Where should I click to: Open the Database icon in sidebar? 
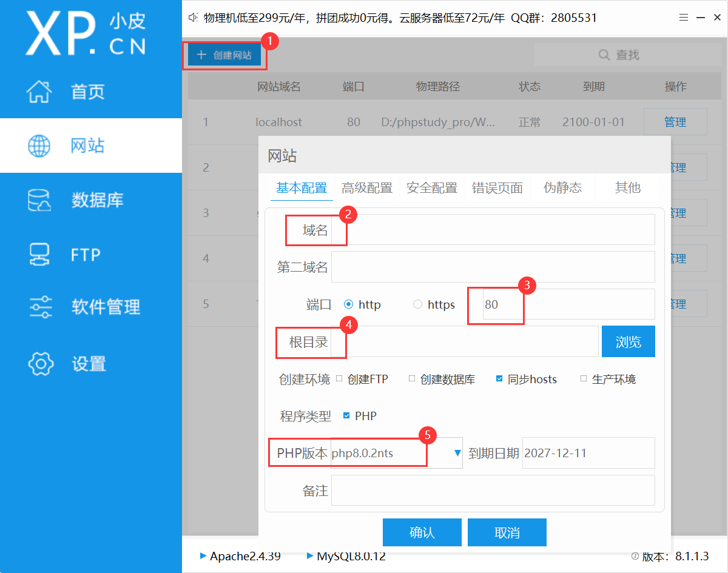[40, 200]
